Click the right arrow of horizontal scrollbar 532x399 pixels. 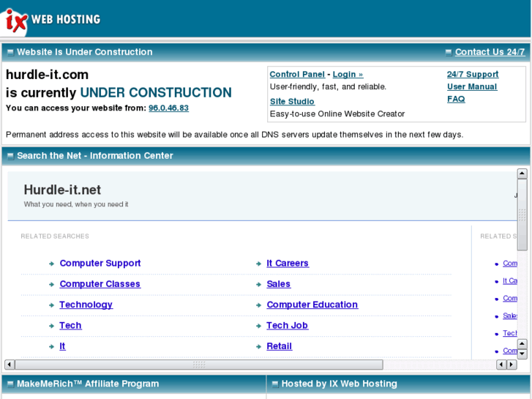(512, 365)
